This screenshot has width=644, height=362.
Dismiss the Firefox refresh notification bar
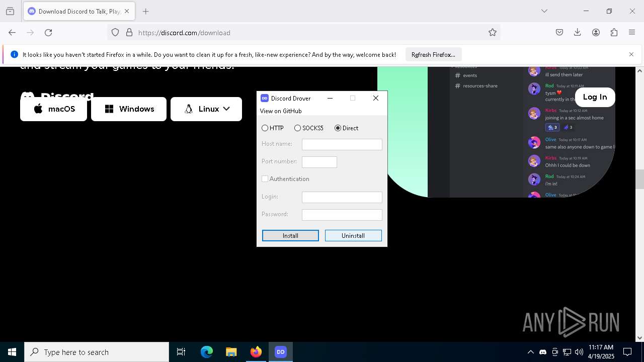pyautogui.click(x=631, y=55)
